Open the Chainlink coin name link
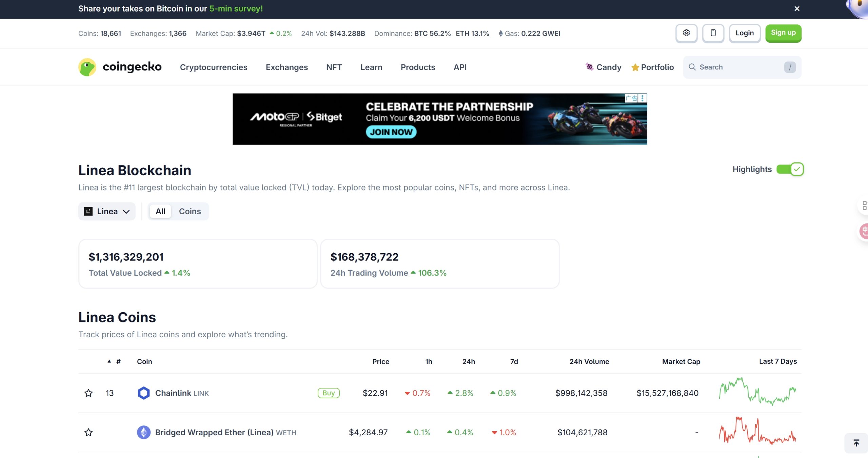The image size is (868, 458). 182,393
